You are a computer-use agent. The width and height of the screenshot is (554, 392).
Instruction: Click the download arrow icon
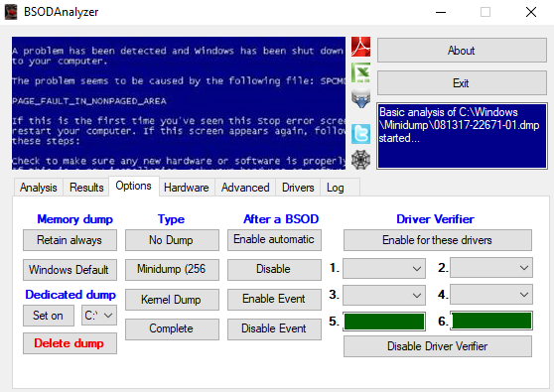360,98
